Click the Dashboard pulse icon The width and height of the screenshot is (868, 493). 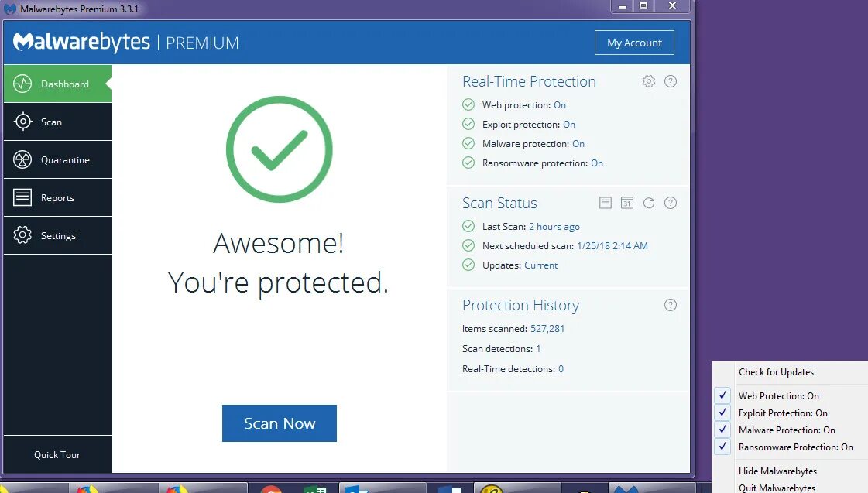point(22,84)
